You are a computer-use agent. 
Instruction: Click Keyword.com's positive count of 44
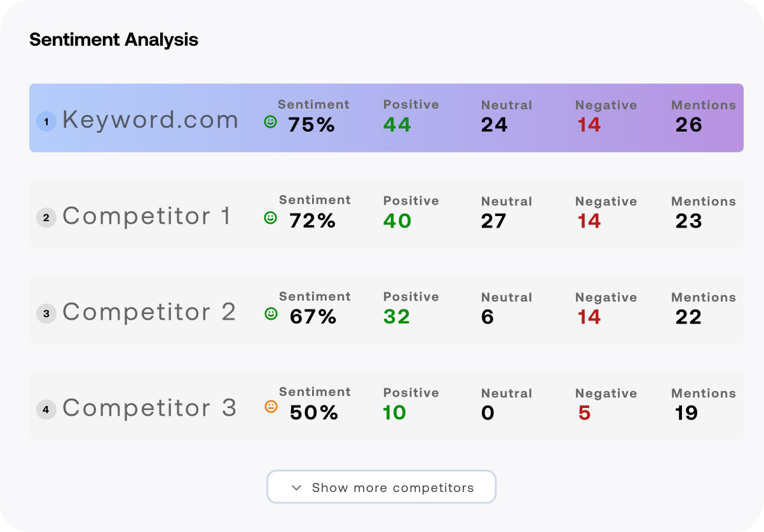397,125
